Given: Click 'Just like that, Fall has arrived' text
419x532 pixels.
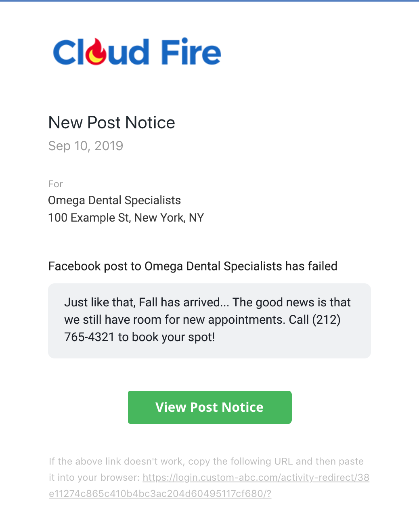Looking at the screenshot, I should pyautogui.click(x=142, y=302).
